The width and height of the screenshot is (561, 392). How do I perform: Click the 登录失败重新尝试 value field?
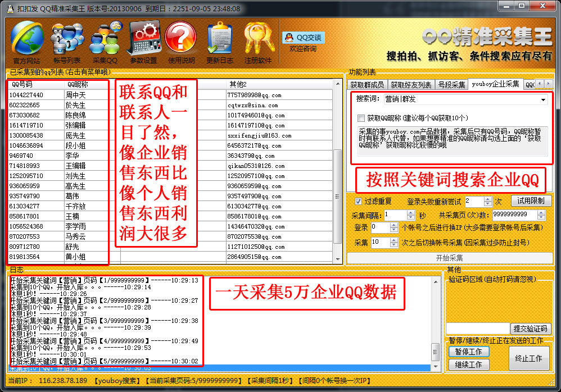click(474, 202)
